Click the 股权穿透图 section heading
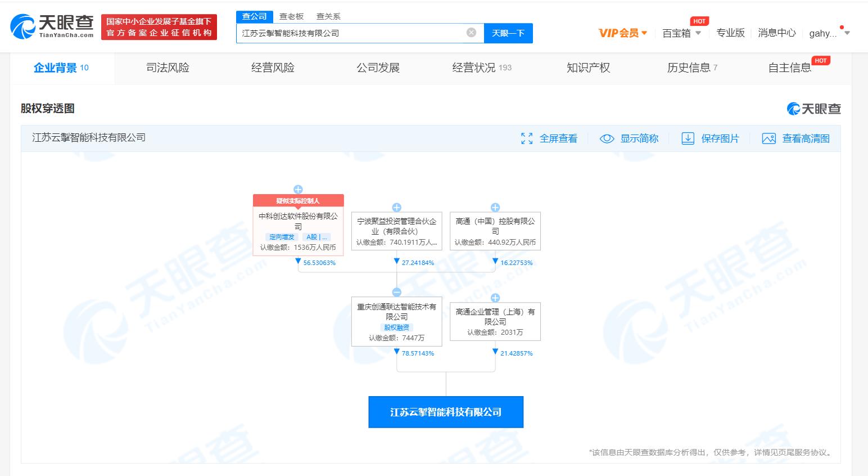Image resolution: width=868 pixels, height=476 pixels. tap(48, 109)
